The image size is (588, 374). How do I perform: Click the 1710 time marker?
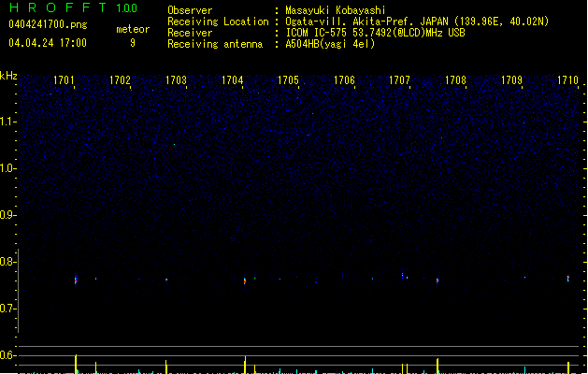(x=567, y=80)
